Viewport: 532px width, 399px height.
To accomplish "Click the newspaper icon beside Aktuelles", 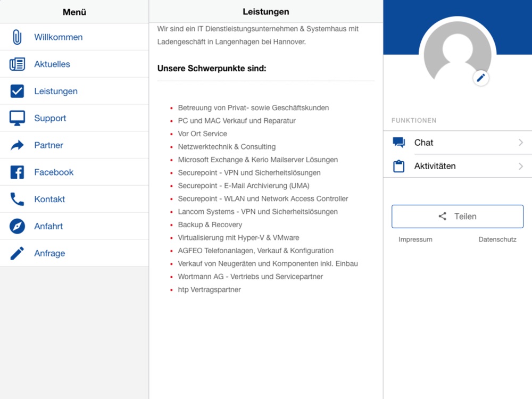I will pyautogui.click(x=17, y=64).
